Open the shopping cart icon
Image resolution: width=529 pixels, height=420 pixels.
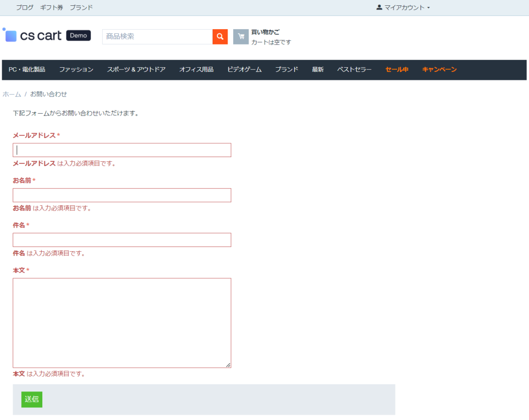click(241, 36)
